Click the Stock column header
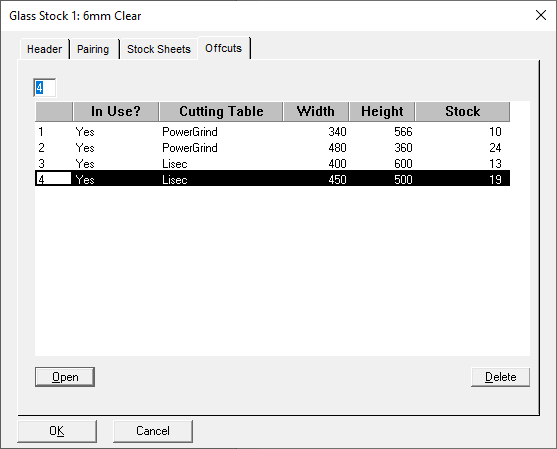 click(x=463, y=112)
